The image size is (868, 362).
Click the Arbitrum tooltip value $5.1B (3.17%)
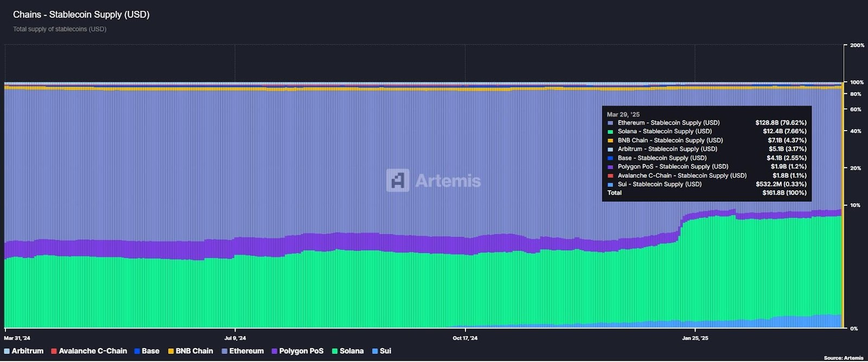point(787,149)
